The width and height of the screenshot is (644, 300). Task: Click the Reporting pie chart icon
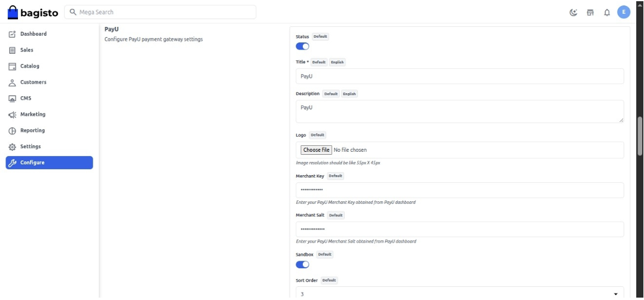pos(13,130)
